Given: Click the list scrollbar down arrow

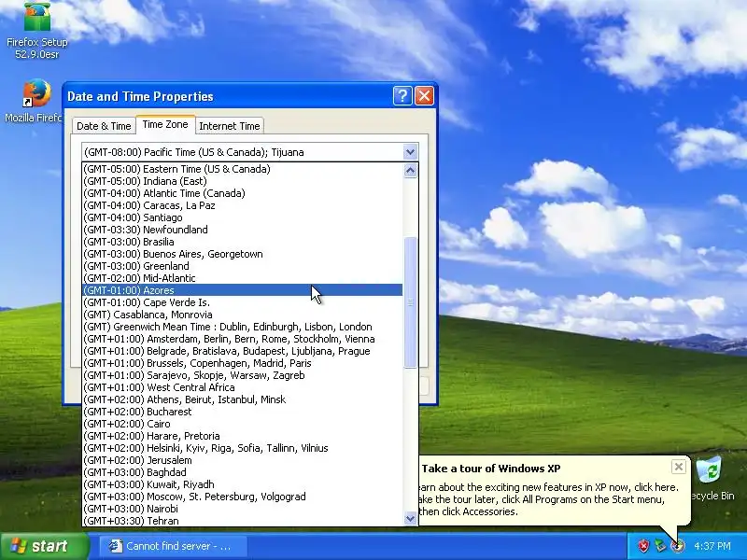Looking at the screenshot, I should click(410, 518).
